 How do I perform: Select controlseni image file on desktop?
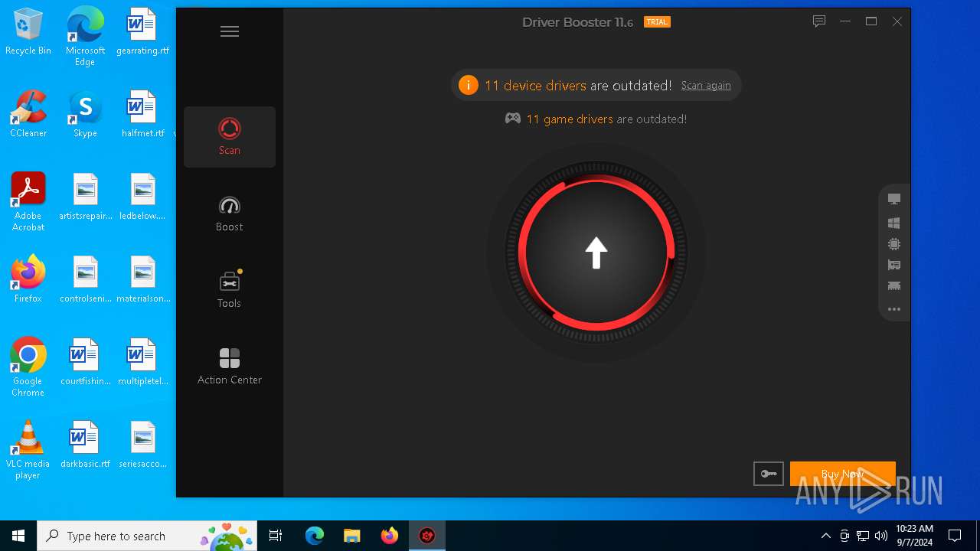pos(85,280)
